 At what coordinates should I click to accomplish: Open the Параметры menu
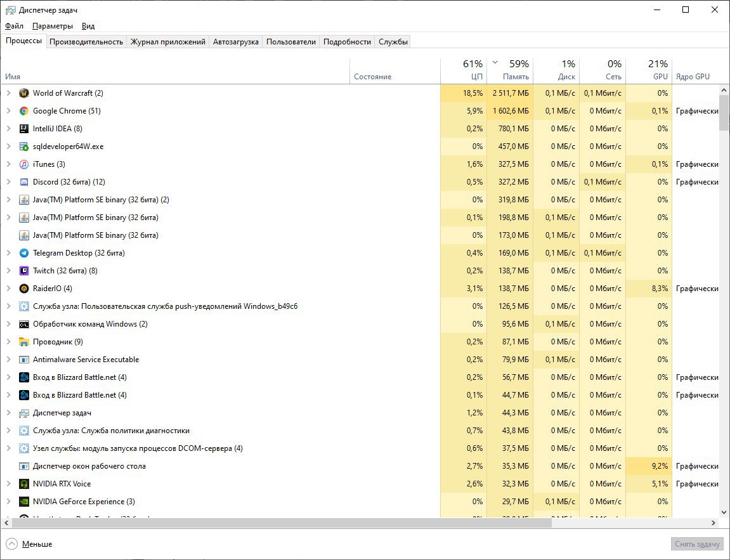[x=53, y=26]
